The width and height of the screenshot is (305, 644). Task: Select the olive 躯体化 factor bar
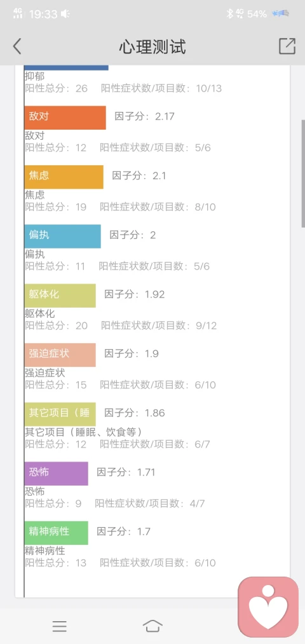click(x=60, y=296)
